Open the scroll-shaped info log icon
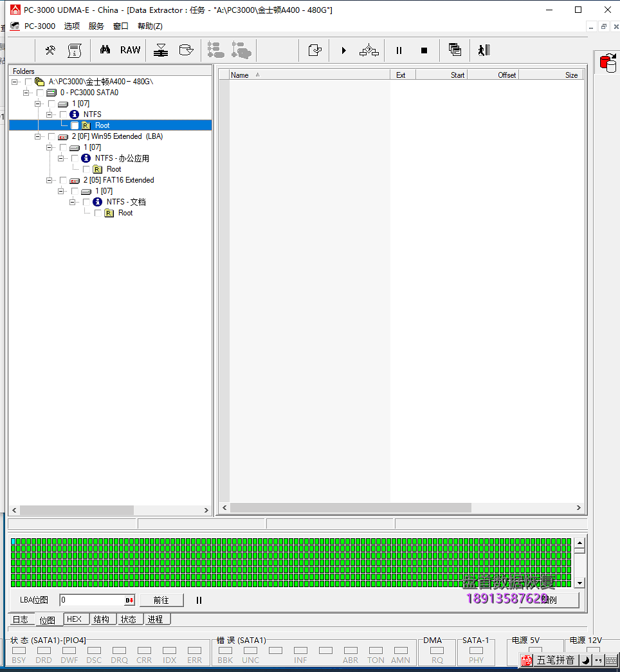This screenshot has width=620, height=672. 75,51
